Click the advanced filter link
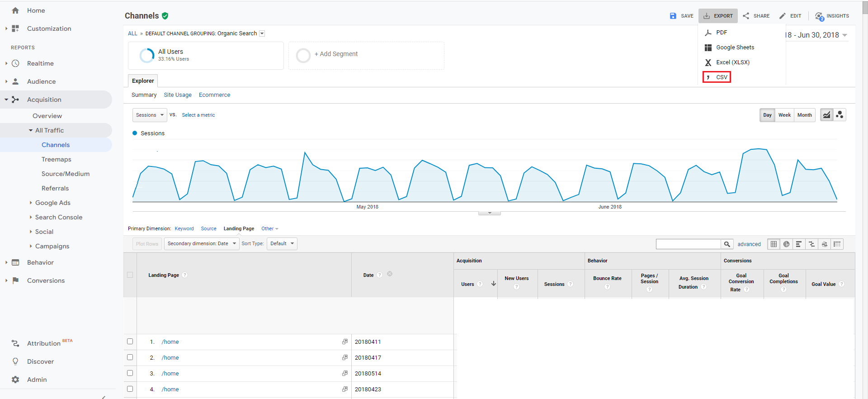868x399 pixels. (x=749, y=244)
